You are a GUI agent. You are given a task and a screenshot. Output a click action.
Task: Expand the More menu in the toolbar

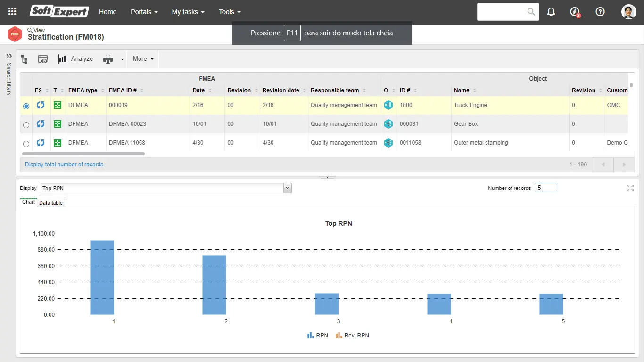point(142,58)
